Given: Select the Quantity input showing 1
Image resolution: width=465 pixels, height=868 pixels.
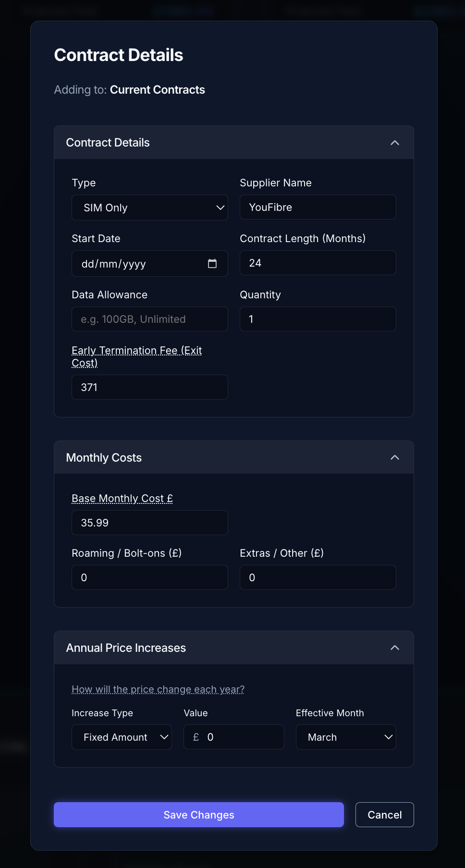Looking at the screenshot, I should click(318, 318).
